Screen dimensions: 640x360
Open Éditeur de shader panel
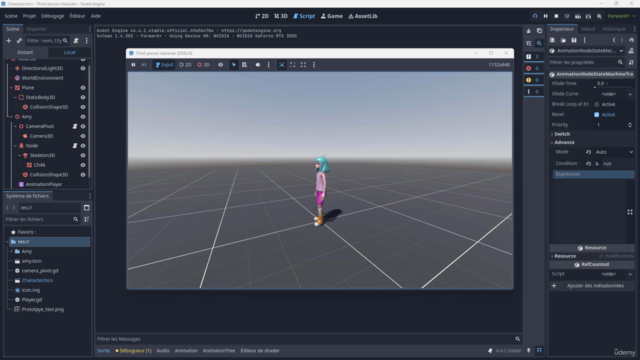260,351
